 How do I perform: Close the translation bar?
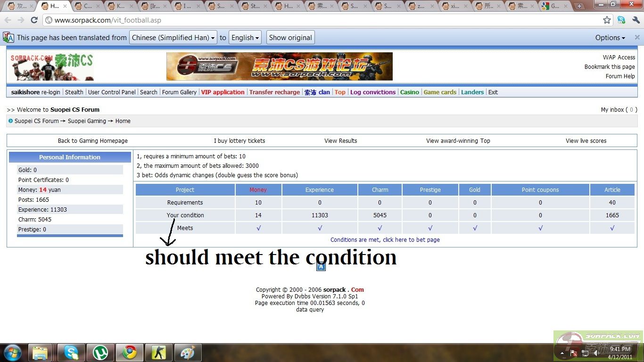(637, 38)
